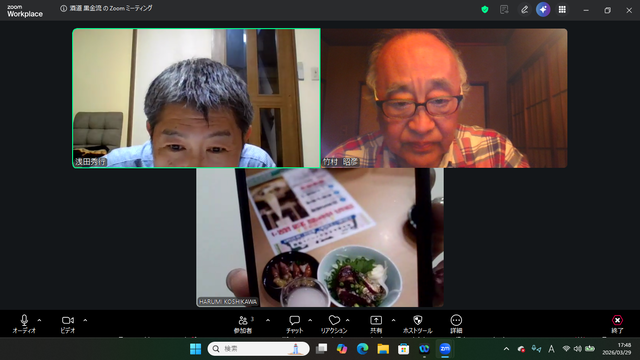Image resolution: width=640 pixels, height=360 pixels.
Task: Restore down the Zoom window
Action: (x=607, y=10)
